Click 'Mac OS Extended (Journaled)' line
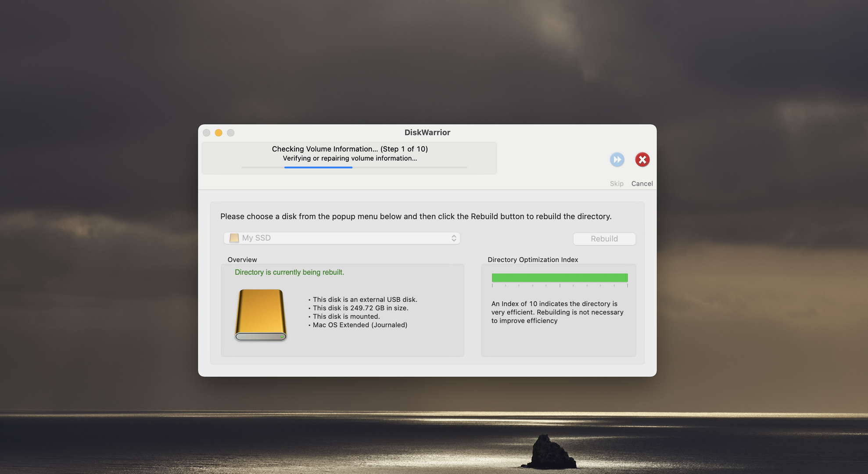The height and width of the screenshot is (474, 868). click(x=360, y=325)
